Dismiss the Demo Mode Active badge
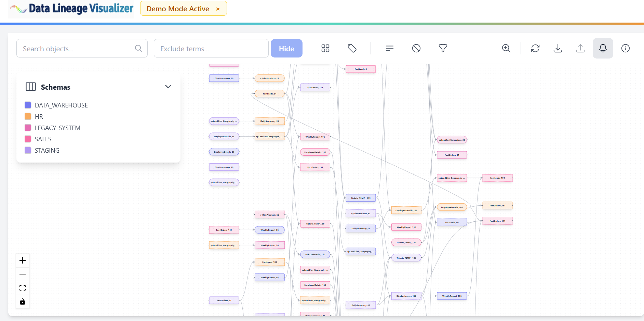The width and height of the screenshot is (644, 321). point(218,9)
